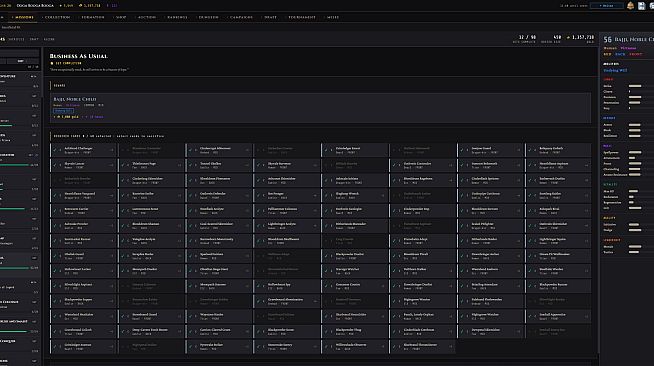
Task: Click arrow icon on Pallhammer Valorous card
Action: coord(315,211)
